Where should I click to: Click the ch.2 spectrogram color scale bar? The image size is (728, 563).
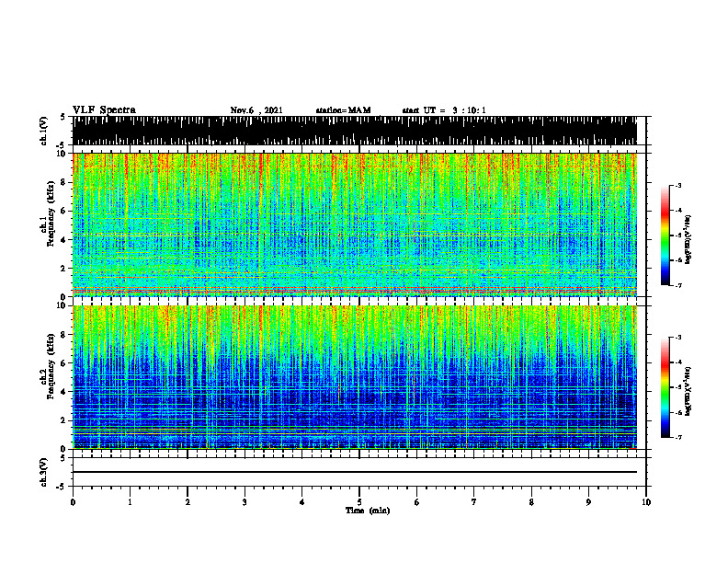[665, 387]
